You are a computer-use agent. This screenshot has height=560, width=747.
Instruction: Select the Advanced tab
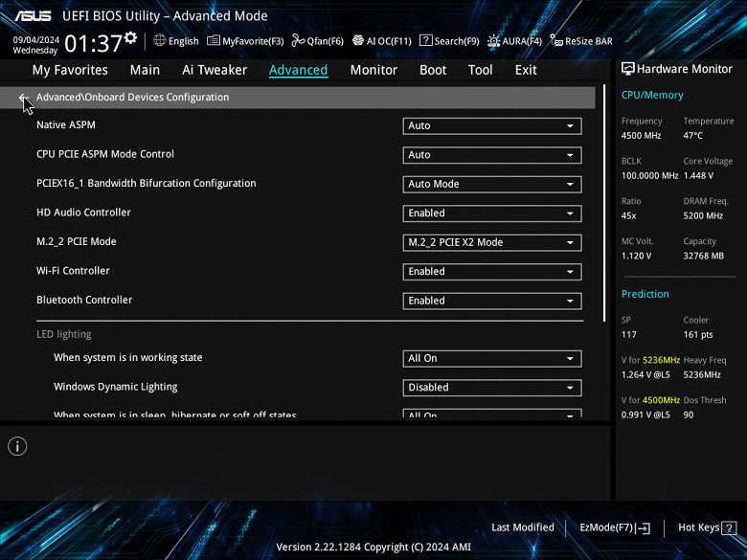point(298,70)
